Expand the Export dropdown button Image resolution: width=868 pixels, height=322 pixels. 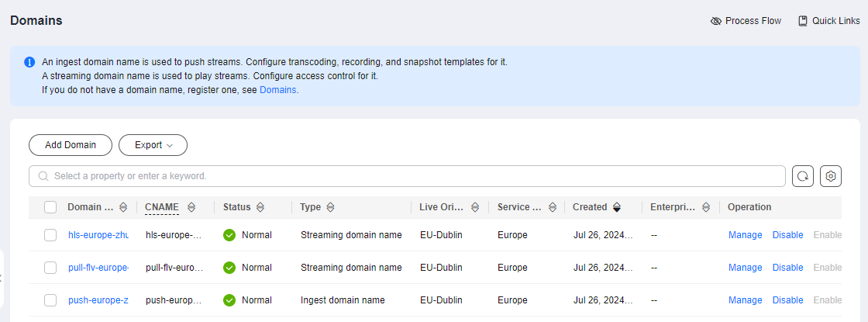[153, 145]
